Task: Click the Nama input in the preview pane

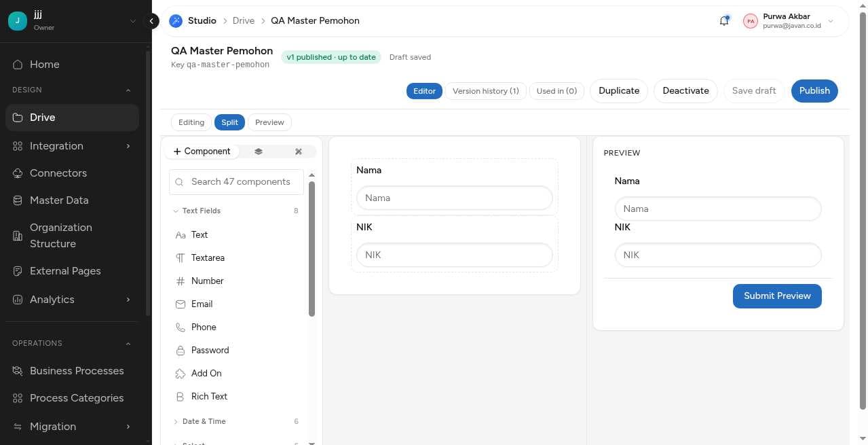Action: coord(718,209)
